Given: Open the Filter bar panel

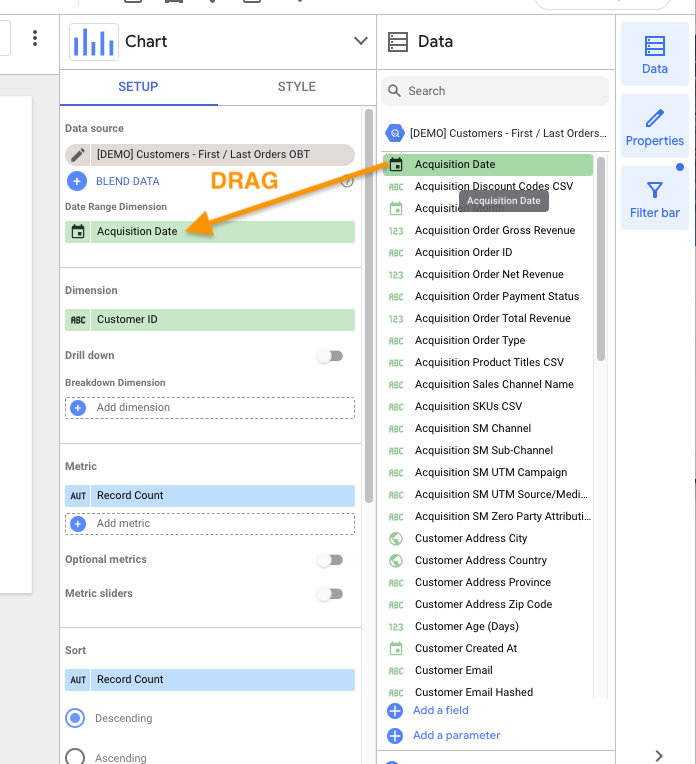Looking at the screenshot, I should (x=655, y=198).
